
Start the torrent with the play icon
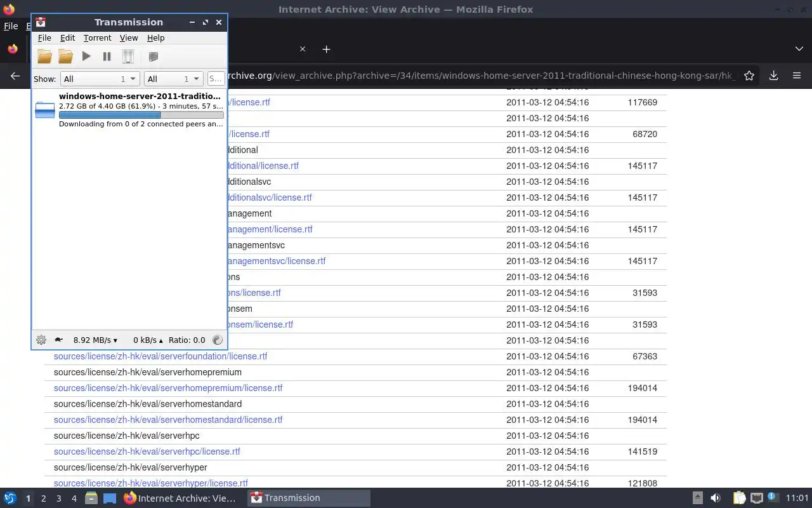point(86,57)
